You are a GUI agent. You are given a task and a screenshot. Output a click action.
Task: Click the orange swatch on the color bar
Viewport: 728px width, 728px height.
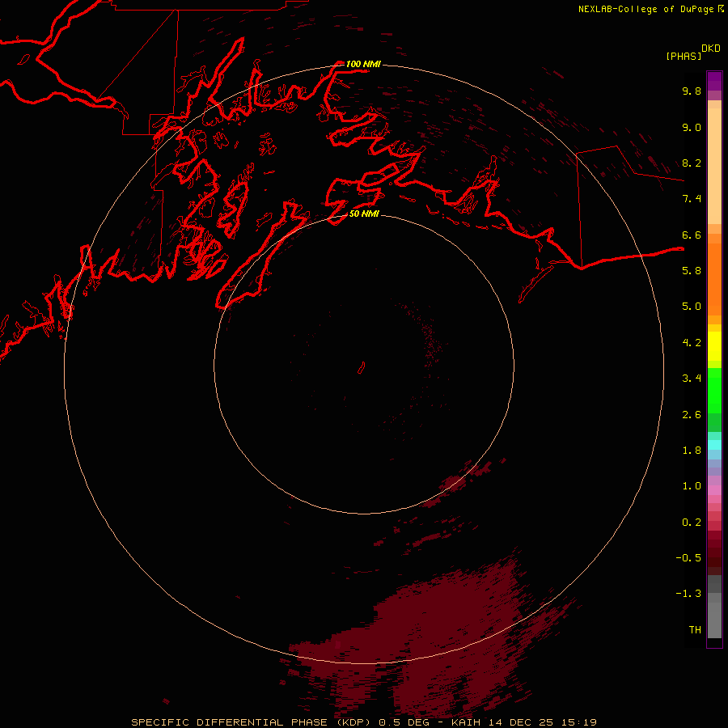click(x=714, y=280)
